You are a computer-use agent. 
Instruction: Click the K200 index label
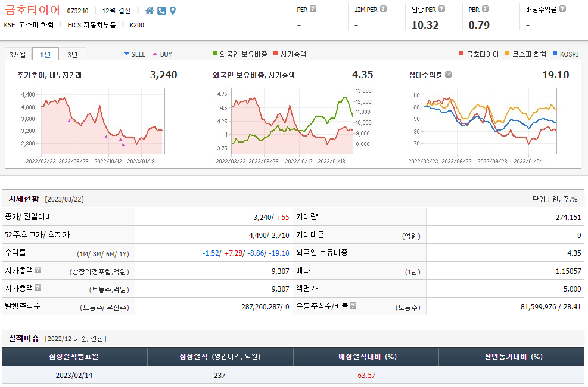click(137, 25)
